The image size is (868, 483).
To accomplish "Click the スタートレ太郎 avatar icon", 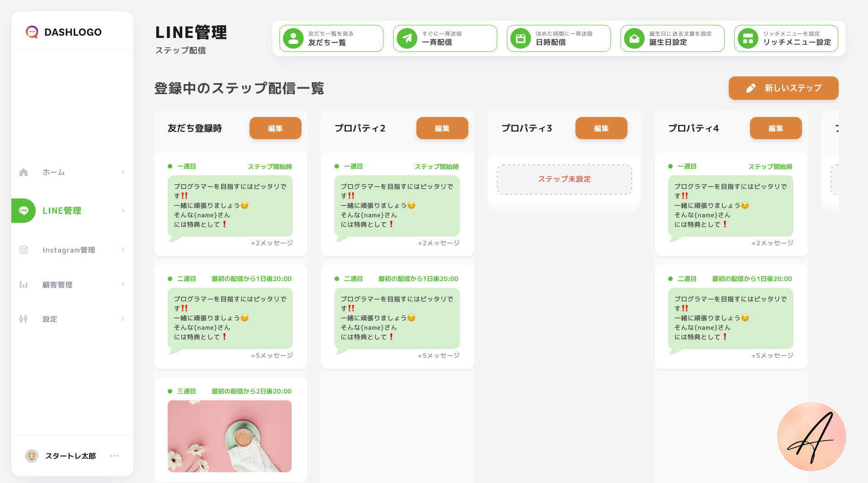I will [x=32, y=456].
